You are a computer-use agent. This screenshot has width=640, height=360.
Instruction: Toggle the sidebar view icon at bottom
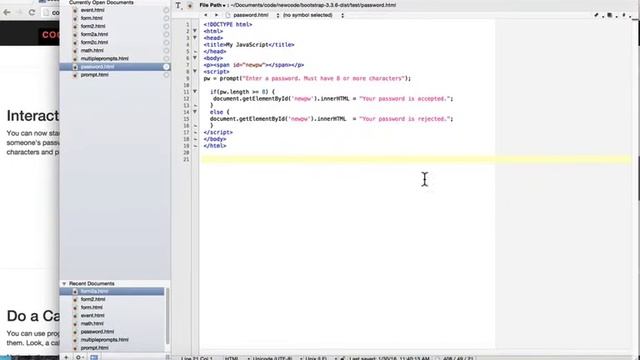tap(94, 357)
